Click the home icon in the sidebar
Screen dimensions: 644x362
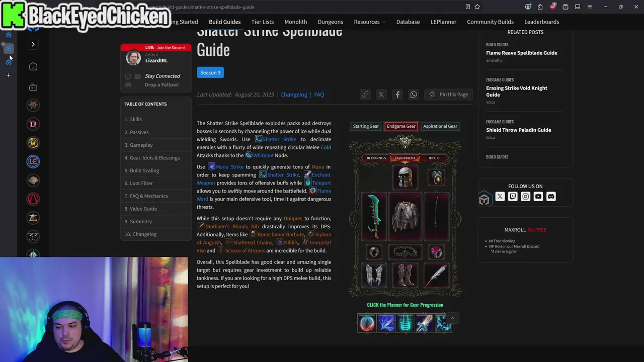[x=33, y=67]
